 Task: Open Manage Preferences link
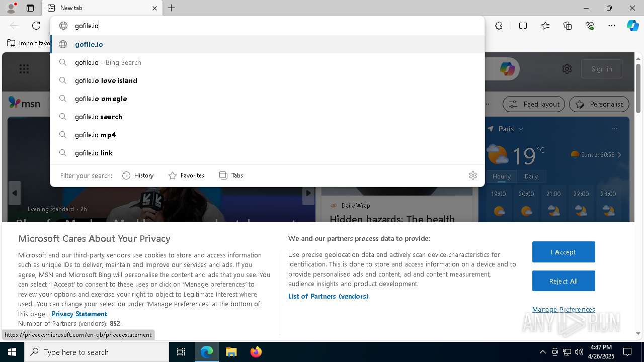563,309
